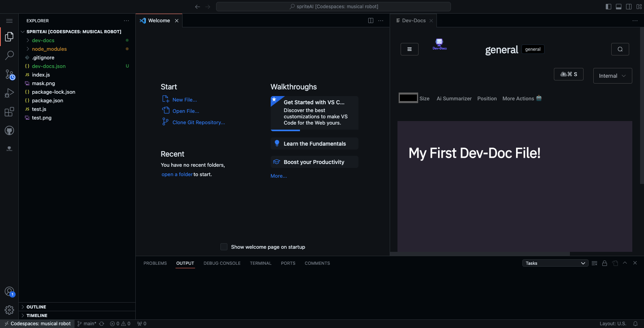Click the Clone Git Repository link
Image resolution: width=644 pixels, height=328 pixels.
click(x=199, y=122)
